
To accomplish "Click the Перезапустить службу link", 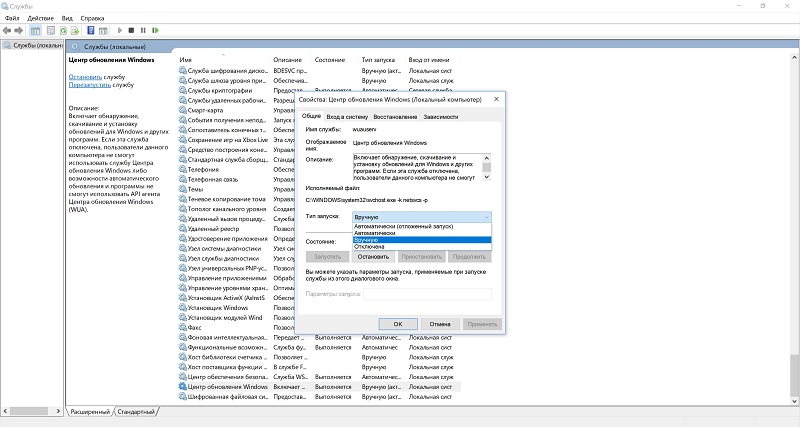I will pyautogui.click(x=90, y=85).
